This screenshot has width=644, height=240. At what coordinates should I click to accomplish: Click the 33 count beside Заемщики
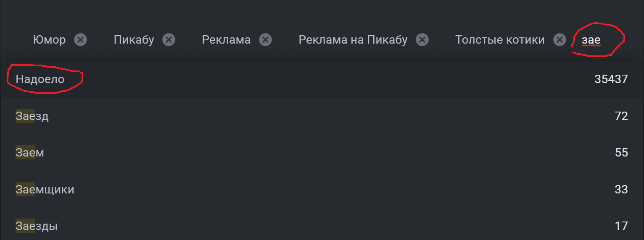(x=621, y=190)
